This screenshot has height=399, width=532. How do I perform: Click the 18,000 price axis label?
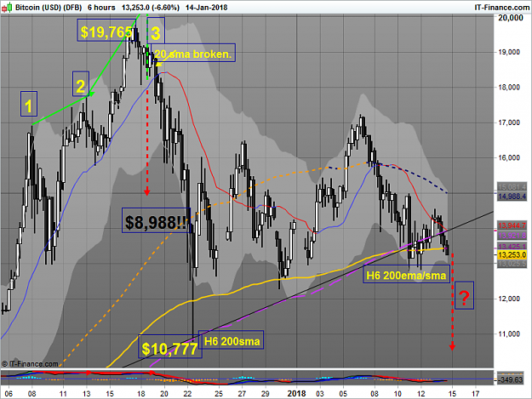coord(509,87)
